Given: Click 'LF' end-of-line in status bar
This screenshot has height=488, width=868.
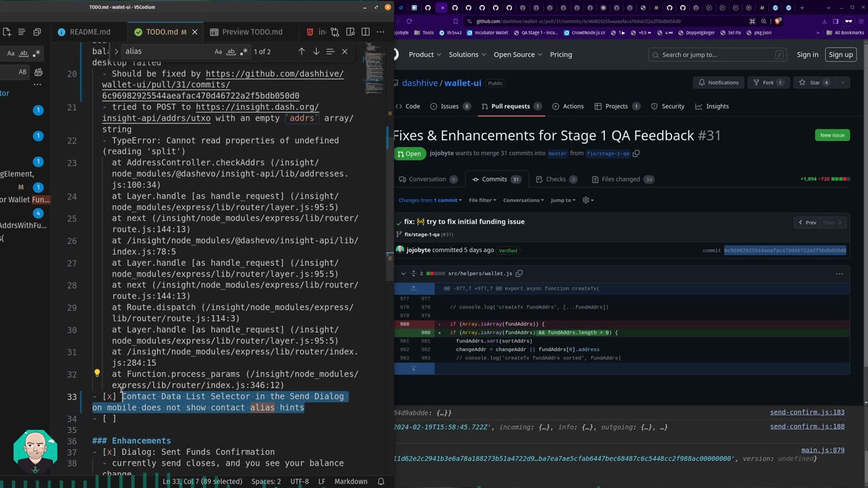Looking at the screenshot, I should 322,481.
